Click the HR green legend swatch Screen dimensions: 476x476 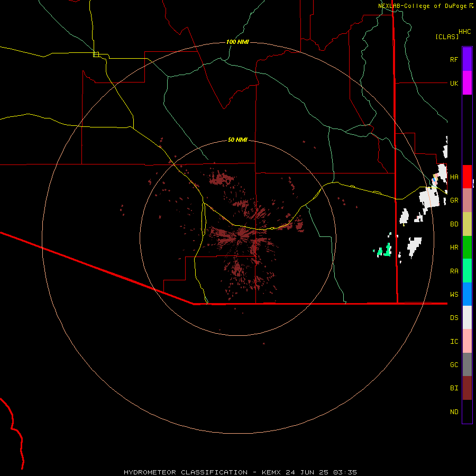(467, 248)
